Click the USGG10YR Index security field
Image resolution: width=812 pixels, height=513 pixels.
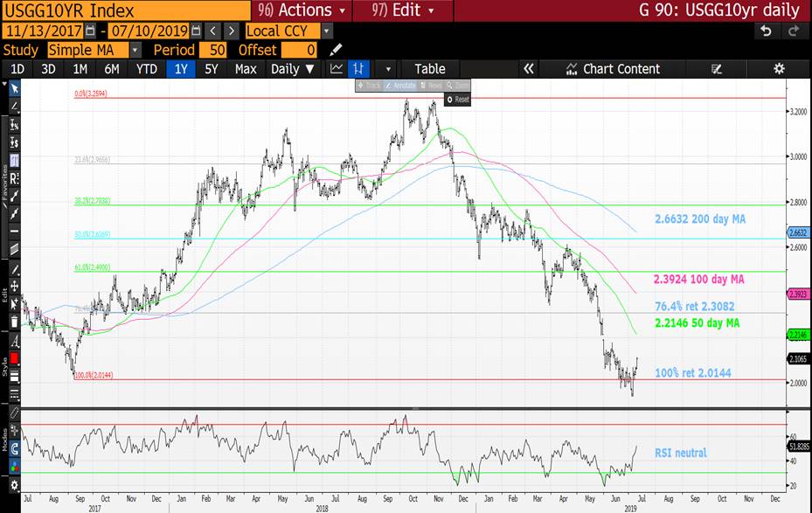pyautogui.click(x=127, y=10)
